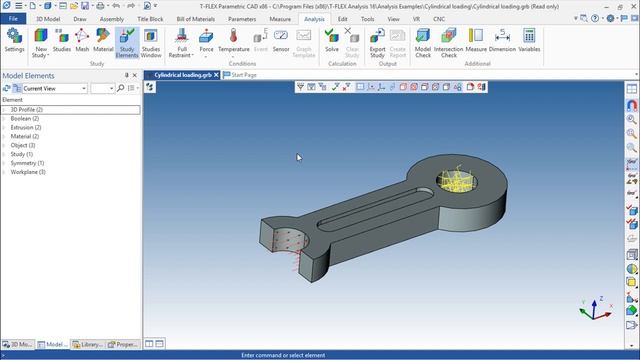Click the selection filter funnel icon

pos(300,87)
